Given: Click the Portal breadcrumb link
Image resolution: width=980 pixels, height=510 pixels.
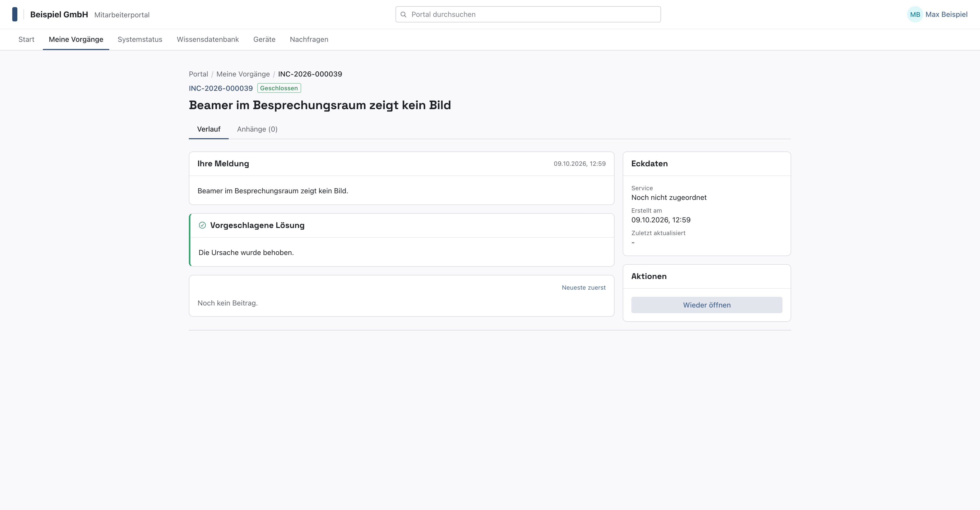Looking at the screenshot, I should tap(199, 74).
